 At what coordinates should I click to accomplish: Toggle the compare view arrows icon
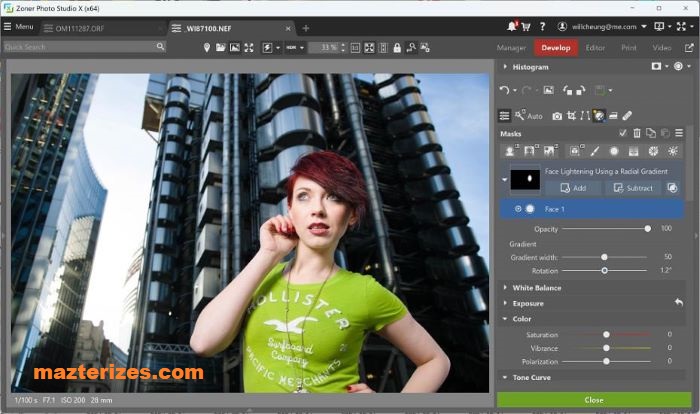(x=249, y=48)
